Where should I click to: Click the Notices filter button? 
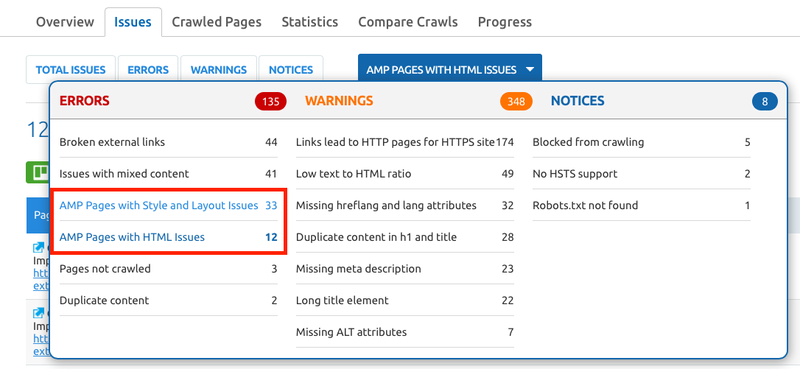pos(291,70)
